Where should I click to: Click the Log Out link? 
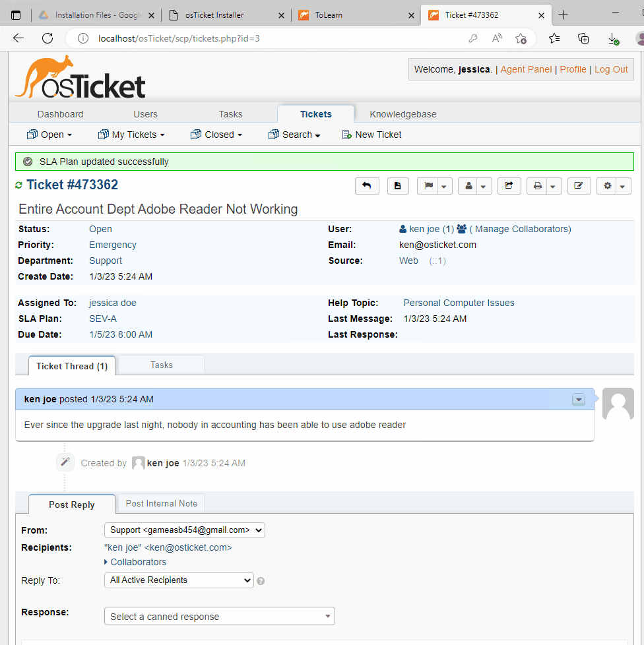pos(611,69)
